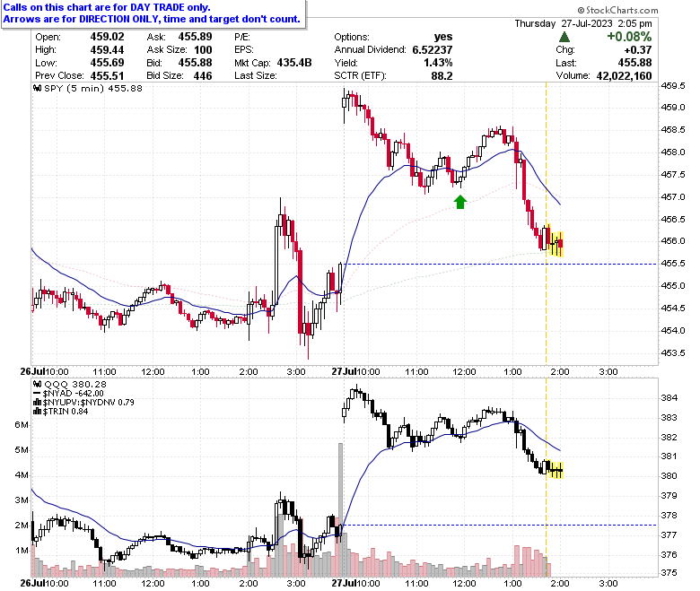Select the High value 459.44
Viewport: 700px width, 591px height.
pyautogui.click(x=107, y=50)
